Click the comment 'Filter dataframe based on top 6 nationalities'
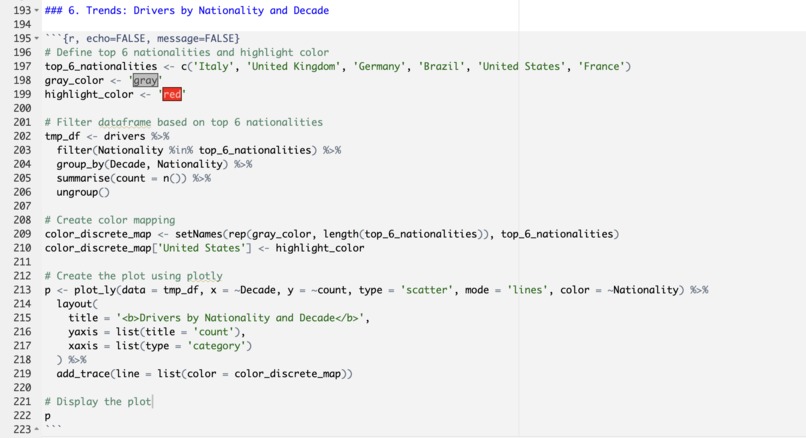This screenshot has width=806, height=438. pos(189,122)
